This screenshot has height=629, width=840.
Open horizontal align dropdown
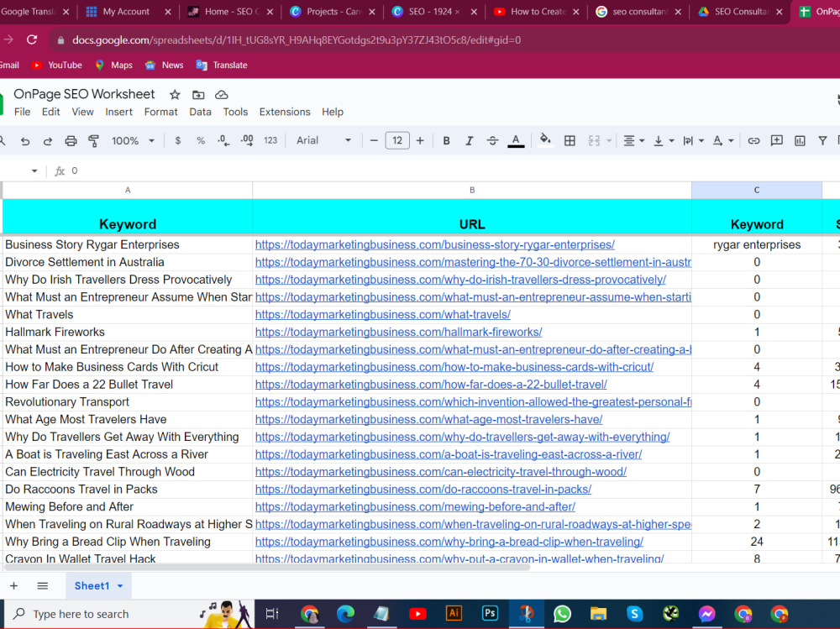[x=633, y=140]
